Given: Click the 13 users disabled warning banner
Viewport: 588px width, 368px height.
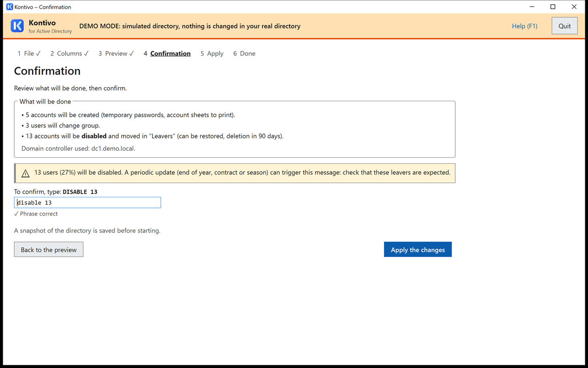Looking at the screenshot, I should click(235, 173).
